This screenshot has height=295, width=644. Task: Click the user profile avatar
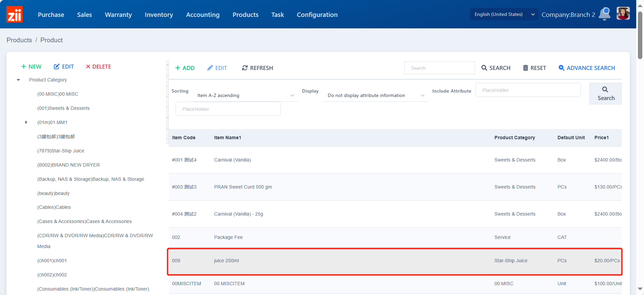[623, 14]
